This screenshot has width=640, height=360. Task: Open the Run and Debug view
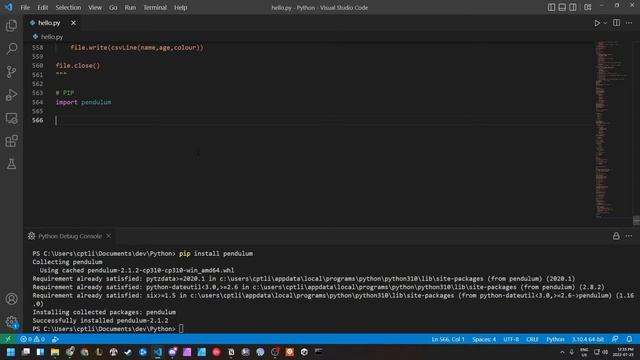11,95
